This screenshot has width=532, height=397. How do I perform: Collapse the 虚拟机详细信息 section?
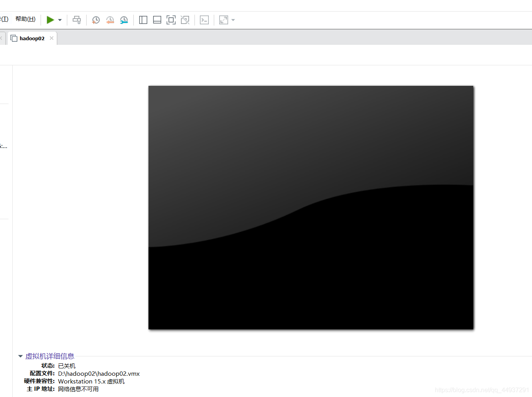pyautogui.click(x=20, y=356)
